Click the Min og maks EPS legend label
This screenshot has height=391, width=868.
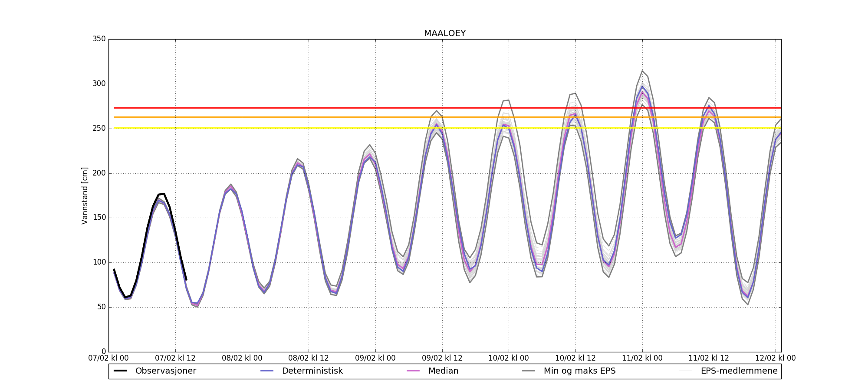pos(579,371)
